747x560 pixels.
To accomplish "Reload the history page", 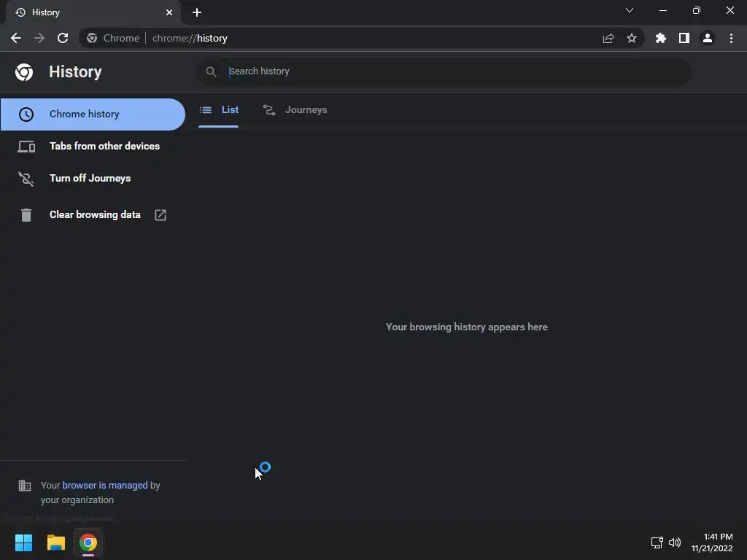I will pos(63,38).
